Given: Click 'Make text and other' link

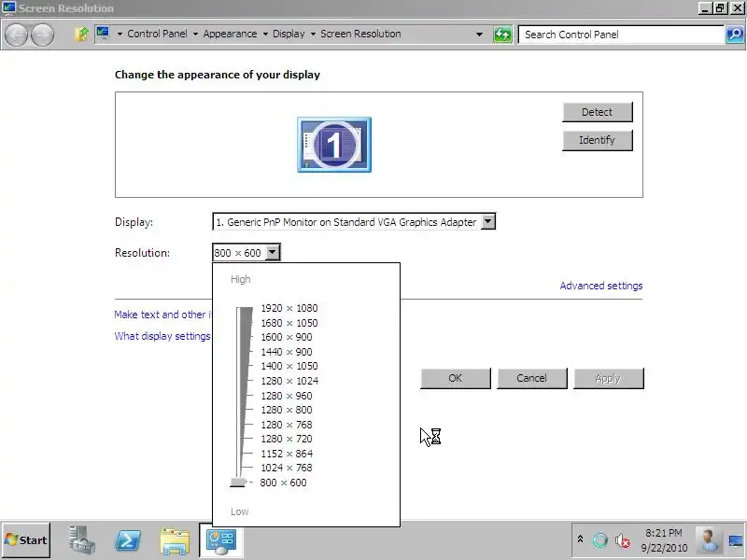Looking at the screenshot, I should 162,315.
